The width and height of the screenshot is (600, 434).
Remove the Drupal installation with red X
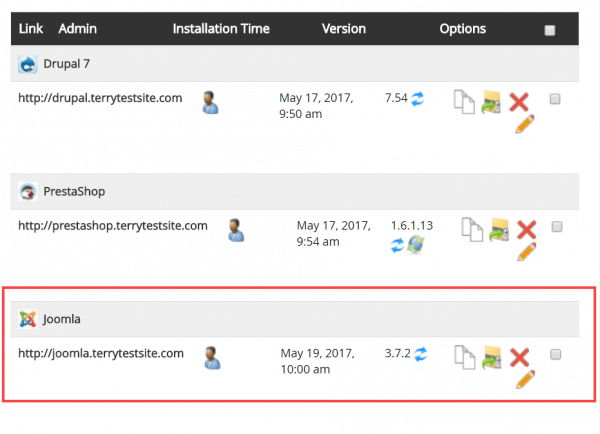[x=519, y=102]
